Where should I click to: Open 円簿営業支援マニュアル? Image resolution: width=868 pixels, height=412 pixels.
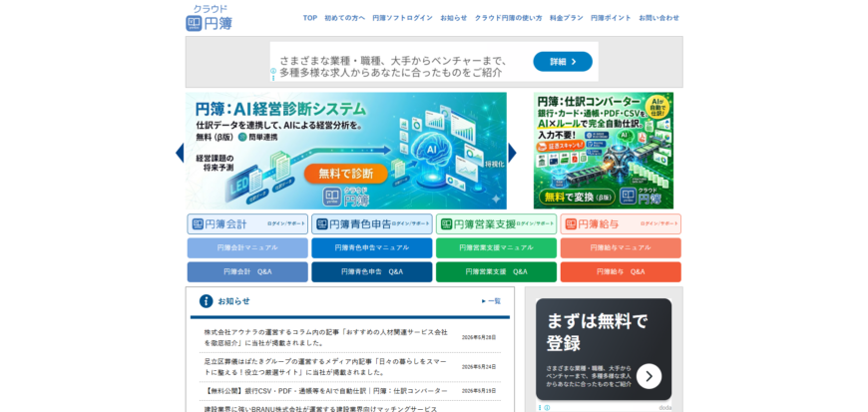pos(497,248)
